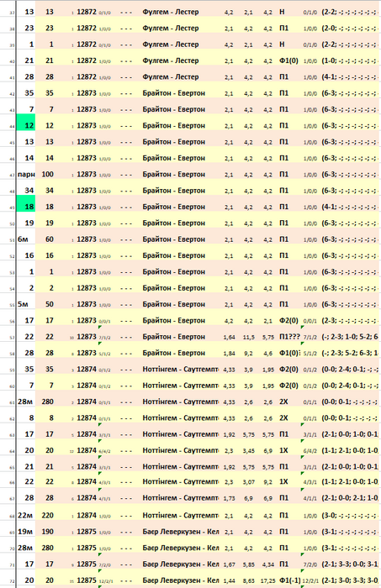The width and height of the screenshot is (381, 588).
Task: Click the 12875 cell in row 72
Action: (87, 580)
